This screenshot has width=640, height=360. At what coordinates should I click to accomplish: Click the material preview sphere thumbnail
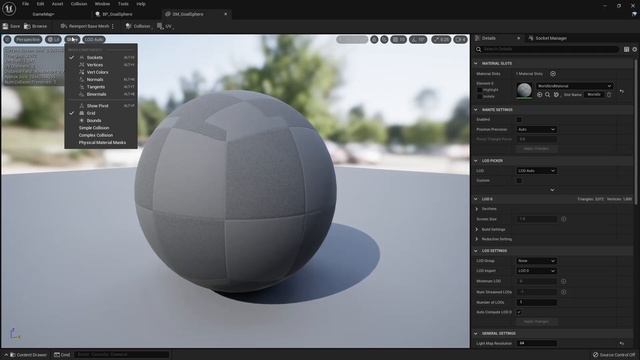524,90
